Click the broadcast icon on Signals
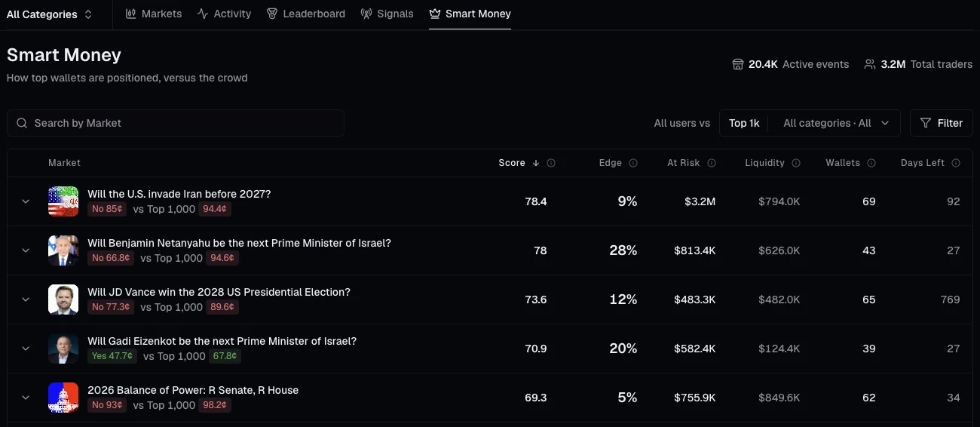 coord(366,14)
